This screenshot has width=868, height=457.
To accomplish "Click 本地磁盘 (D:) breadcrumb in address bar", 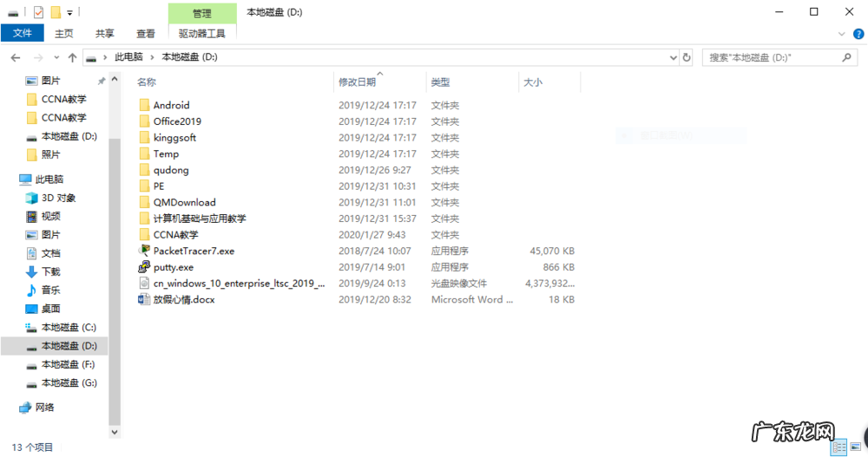I will coord(189,57).
